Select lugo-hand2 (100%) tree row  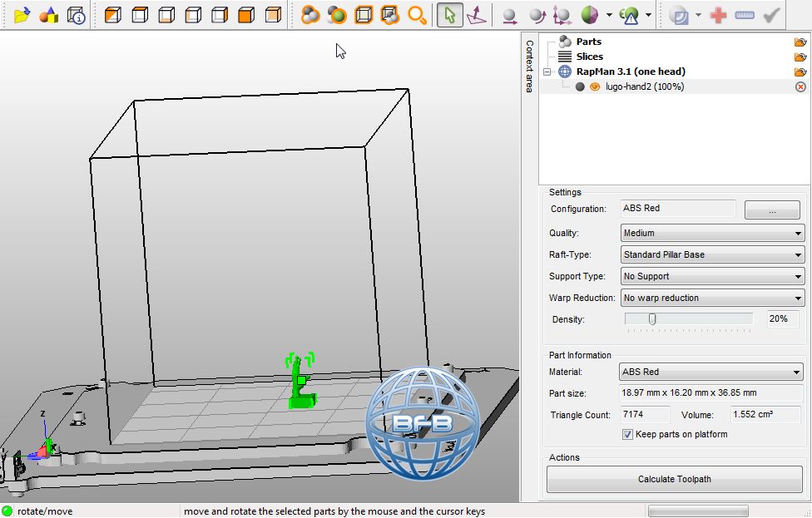tap(673, 86)
